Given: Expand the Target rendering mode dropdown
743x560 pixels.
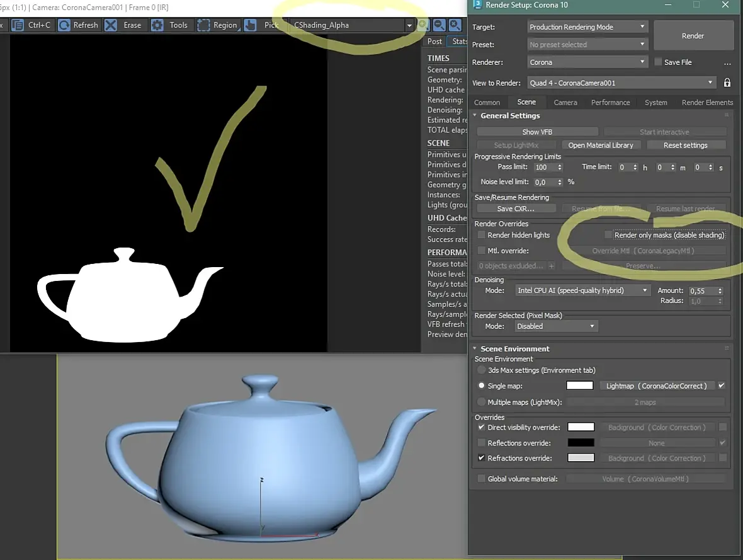Looking at the screenshot, I should pyautogui.click(x=587, y=27).
